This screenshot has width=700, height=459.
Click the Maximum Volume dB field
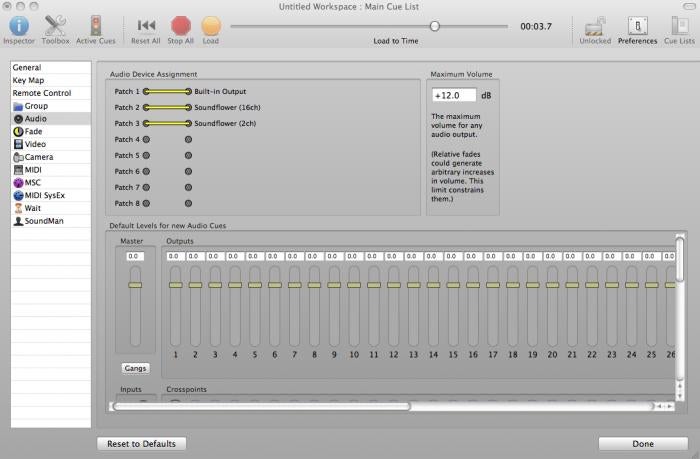click(x=454, y=96)
